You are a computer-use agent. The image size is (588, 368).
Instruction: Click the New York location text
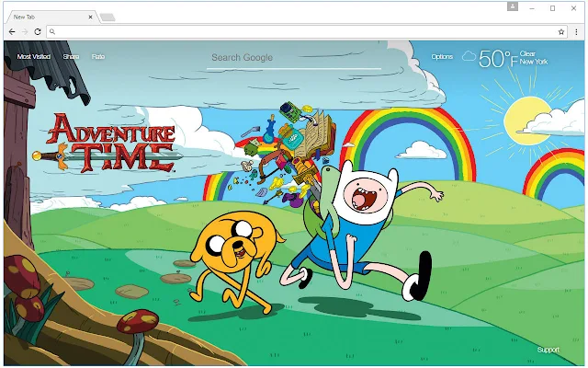click(534, 62)
